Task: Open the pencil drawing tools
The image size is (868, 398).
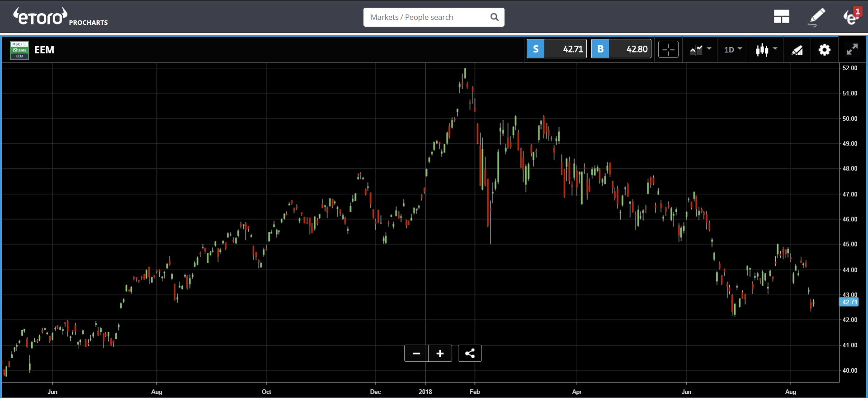Action: [816, 17]
